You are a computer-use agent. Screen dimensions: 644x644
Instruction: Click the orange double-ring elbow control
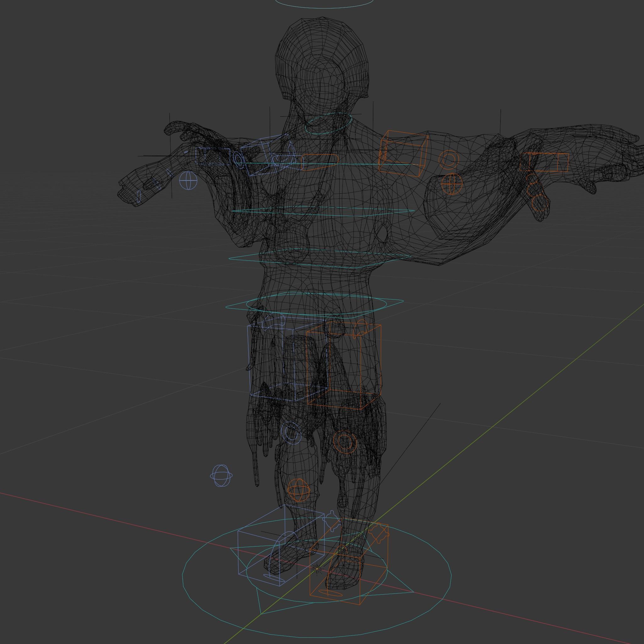(449, 159)
